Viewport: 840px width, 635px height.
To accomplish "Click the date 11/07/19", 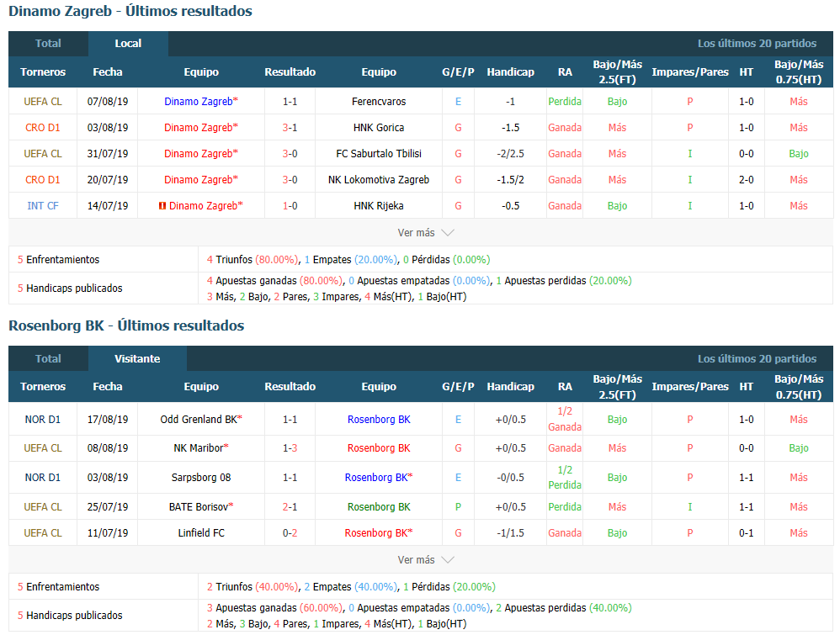I will pos(108,533).
